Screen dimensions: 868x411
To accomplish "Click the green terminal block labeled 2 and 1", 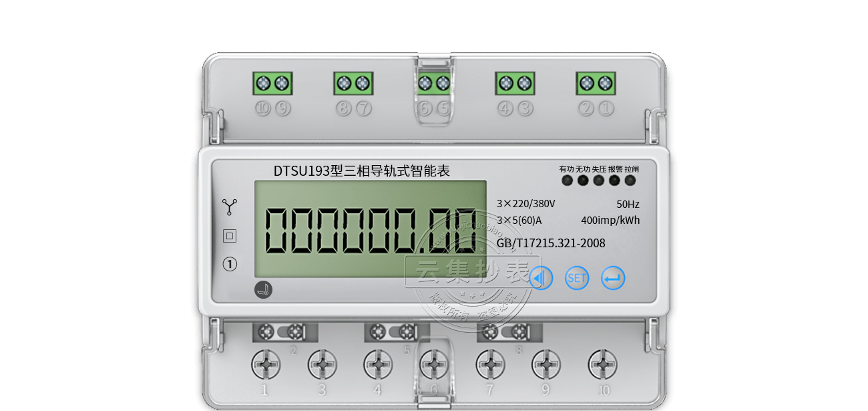I will [x=596, y=84].
